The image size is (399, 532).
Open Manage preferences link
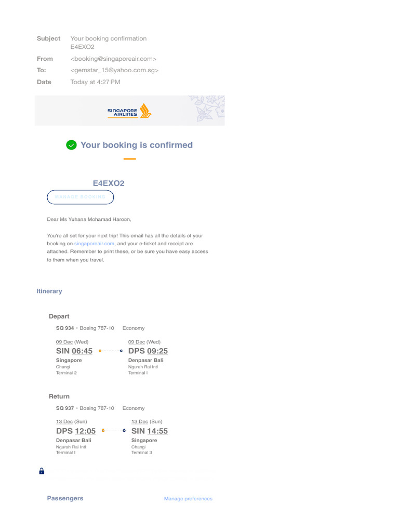point(188,499)
